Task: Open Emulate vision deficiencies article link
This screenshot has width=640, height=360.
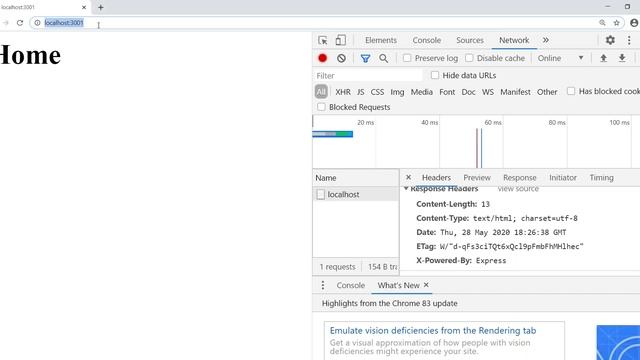Action: 433,331
